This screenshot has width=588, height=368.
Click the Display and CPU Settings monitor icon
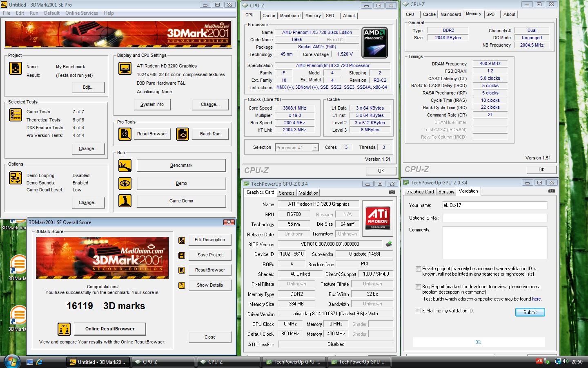tap(125, 68)
